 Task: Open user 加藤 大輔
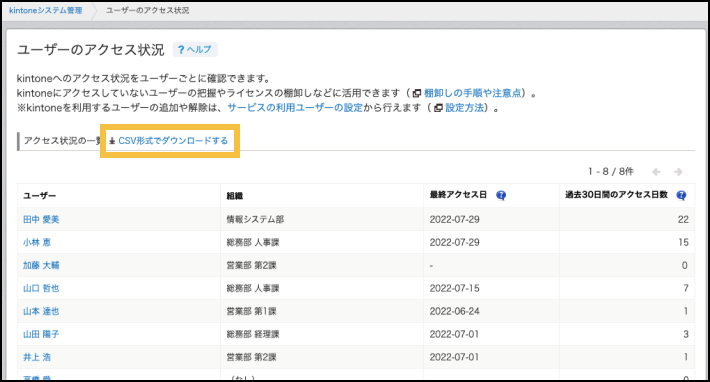41,265
